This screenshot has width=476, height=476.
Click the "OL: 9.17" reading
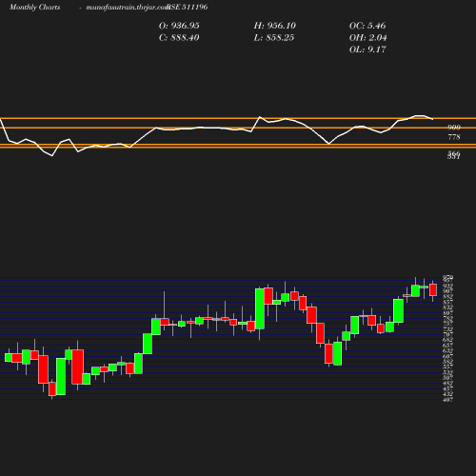pyautogui.click(x=367, y=50)
